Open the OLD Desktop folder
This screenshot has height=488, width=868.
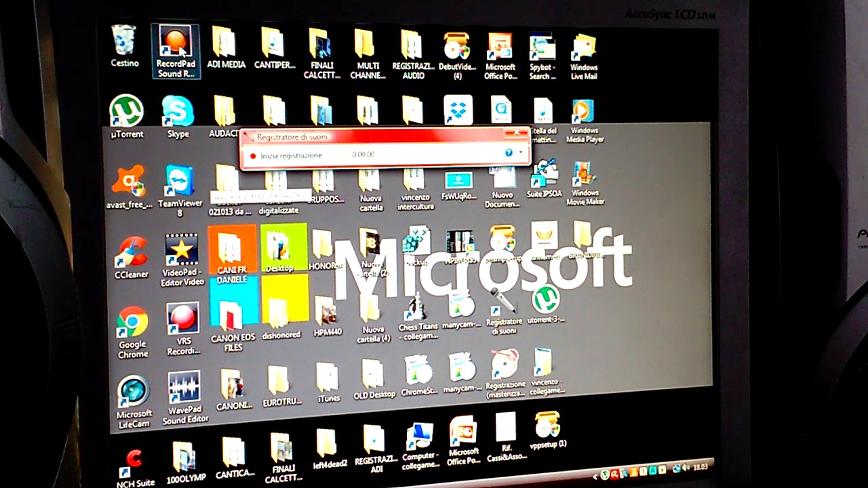tap(374, 380)
